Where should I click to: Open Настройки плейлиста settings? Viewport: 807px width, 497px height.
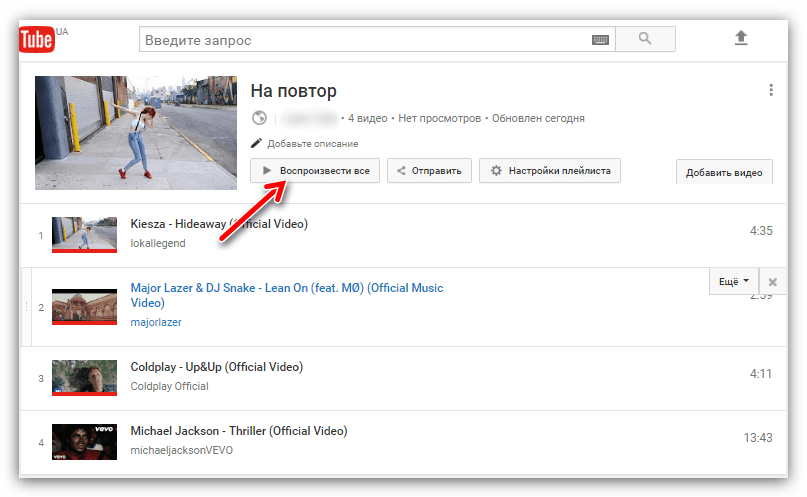point(550,171)
